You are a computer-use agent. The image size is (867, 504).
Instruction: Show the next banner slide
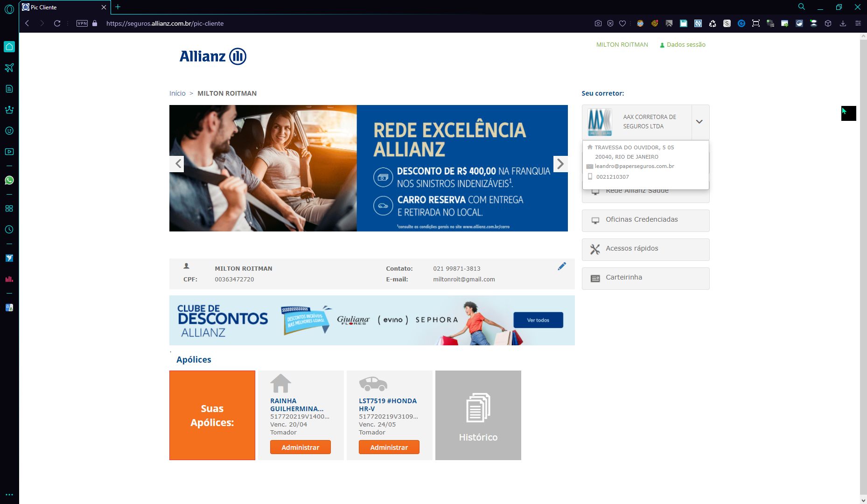560,164
